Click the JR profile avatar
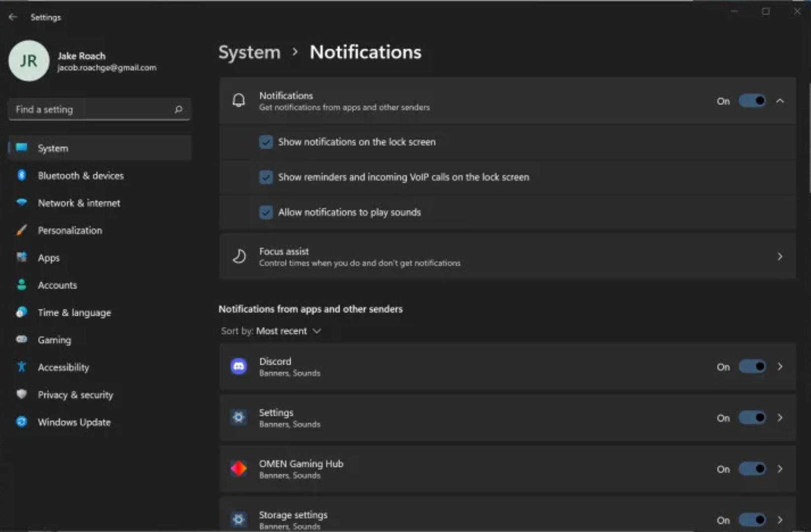 29,61
